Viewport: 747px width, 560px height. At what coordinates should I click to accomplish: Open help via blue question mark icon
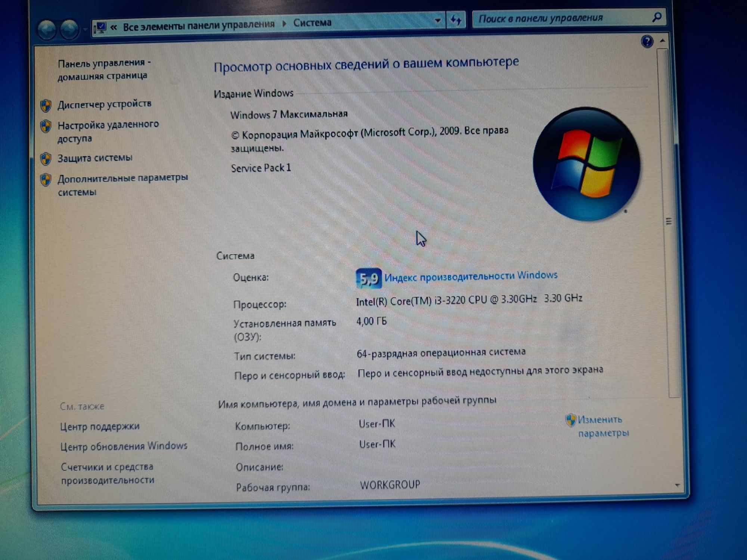coord(647,41)
